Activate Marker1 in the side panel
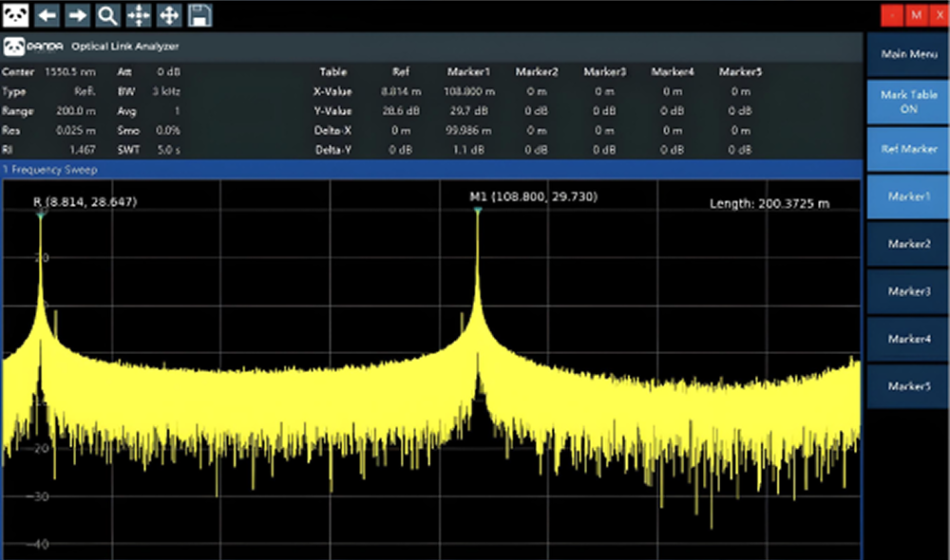The height and width of the screenshot is (560, 950). tap(907, 196)
